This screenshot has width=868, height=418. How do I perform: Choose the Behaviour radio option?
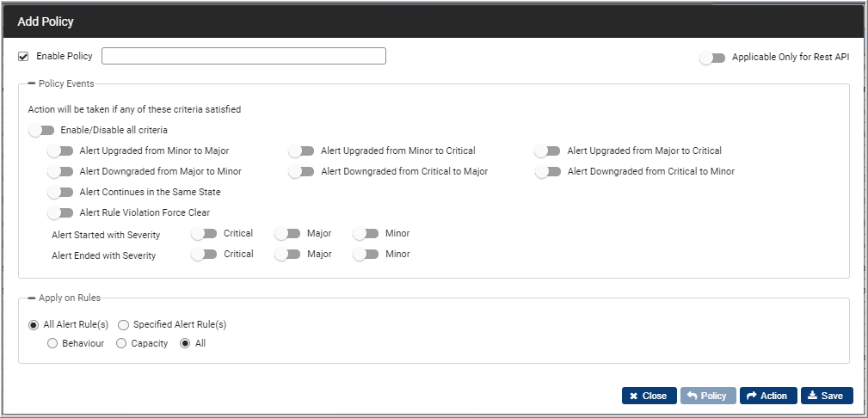pos(52,344)
